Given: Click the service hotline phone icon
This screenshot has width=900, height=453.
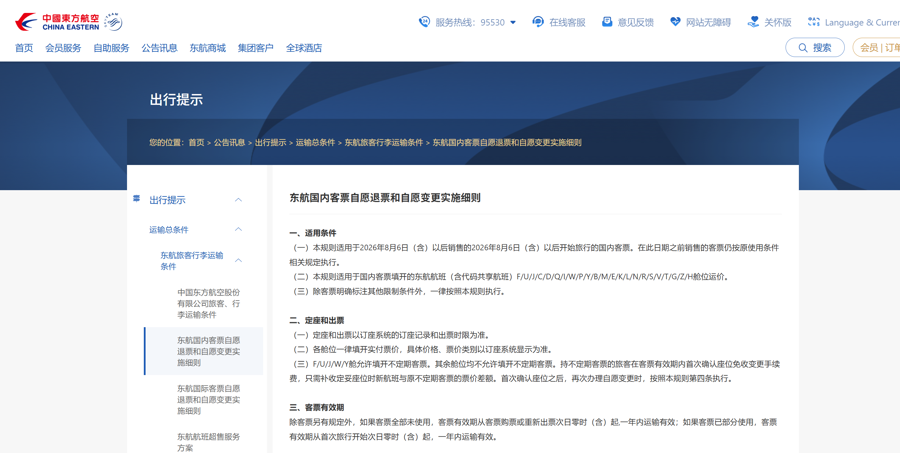Looking at the screenshot, I should click(424, 22).
